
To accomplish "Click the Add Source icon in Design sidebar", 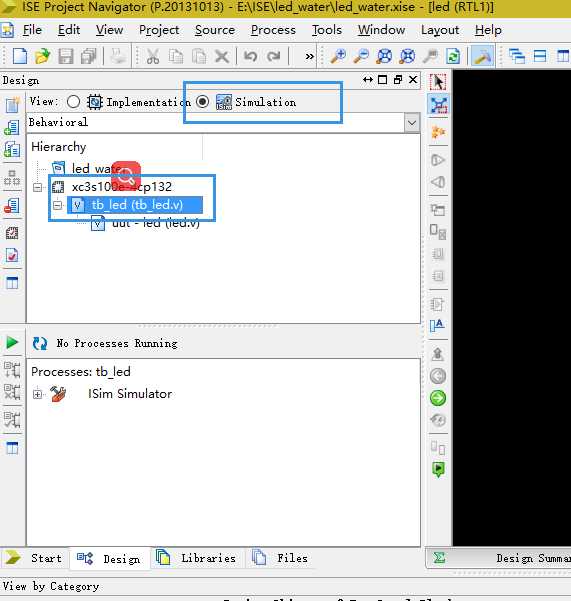I will (12, 127).
